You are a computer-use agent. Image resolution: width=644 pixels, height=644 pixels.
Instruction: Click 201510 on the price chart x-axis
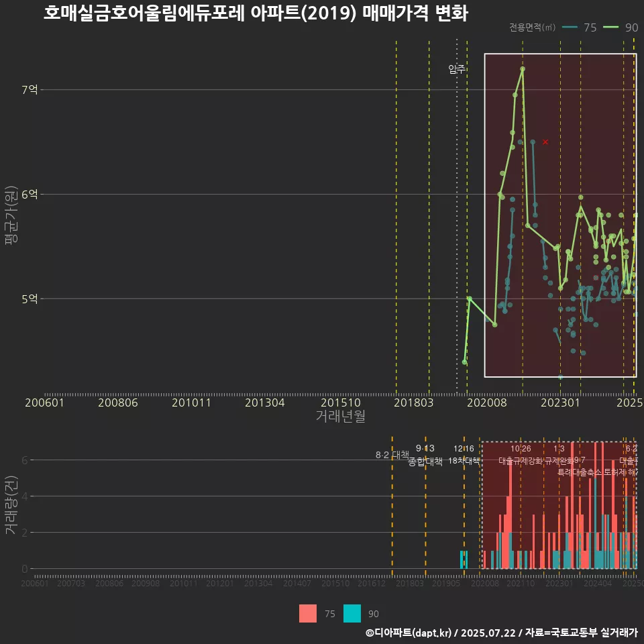(341, 402)
